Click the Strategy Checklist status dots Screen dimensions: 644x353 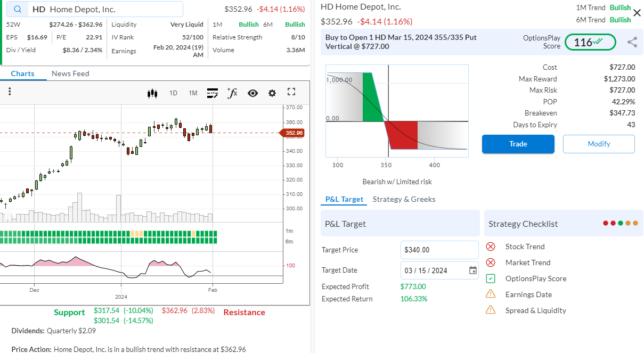click(x=620, y=224)
